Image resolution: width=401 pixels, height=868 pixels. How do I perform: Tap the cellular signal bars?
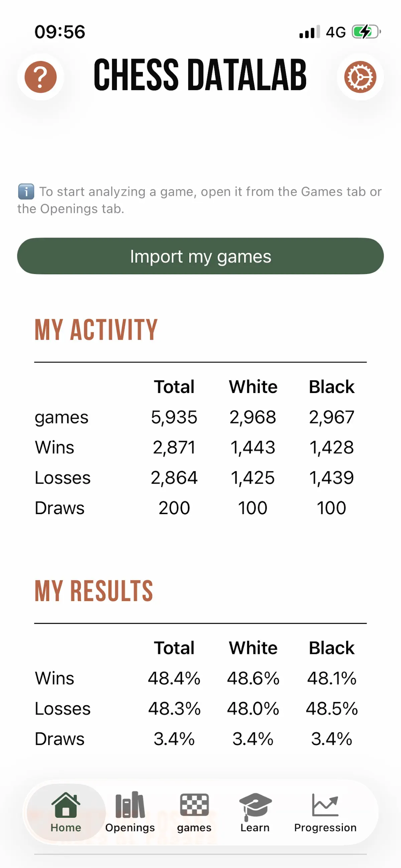pos(309,32)
